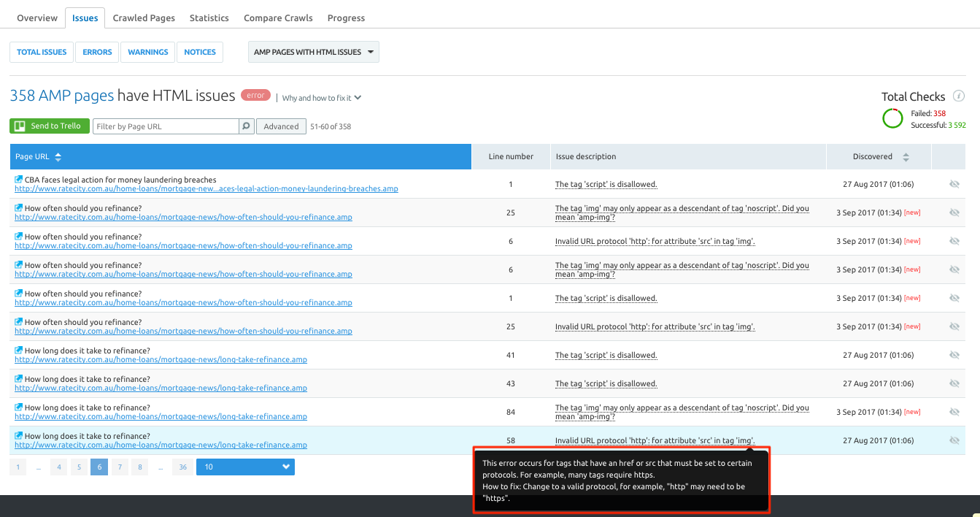Open external link icon for CBA legal action page
Viewport: 980px width, 517px height.
pos(18,179)
